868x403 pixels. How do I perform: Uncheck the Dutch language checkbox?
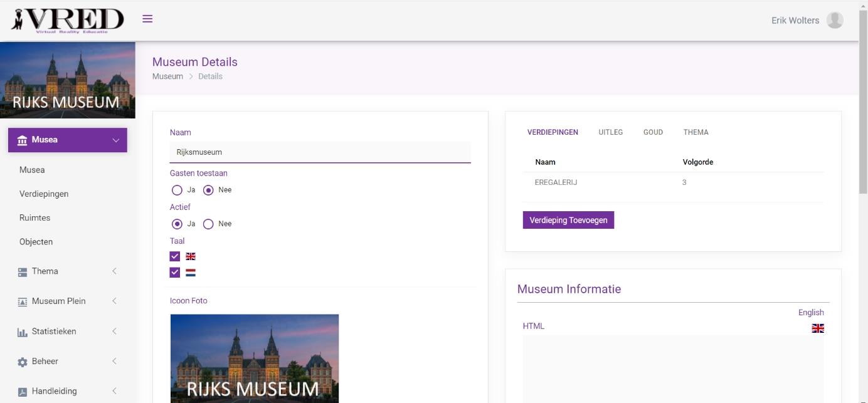tap(175, 273)
